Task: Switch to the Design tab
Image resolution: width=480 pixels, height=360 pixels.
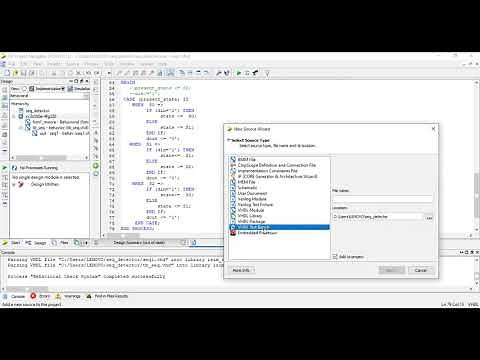Action: pos(36,243)
